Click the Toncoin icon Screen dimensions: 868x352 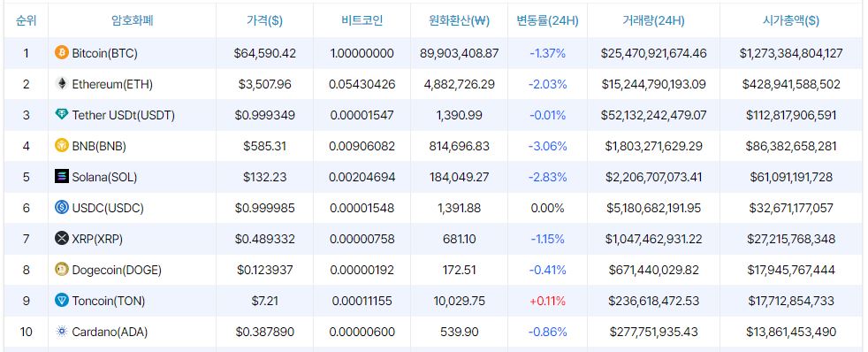pos(62,301)
